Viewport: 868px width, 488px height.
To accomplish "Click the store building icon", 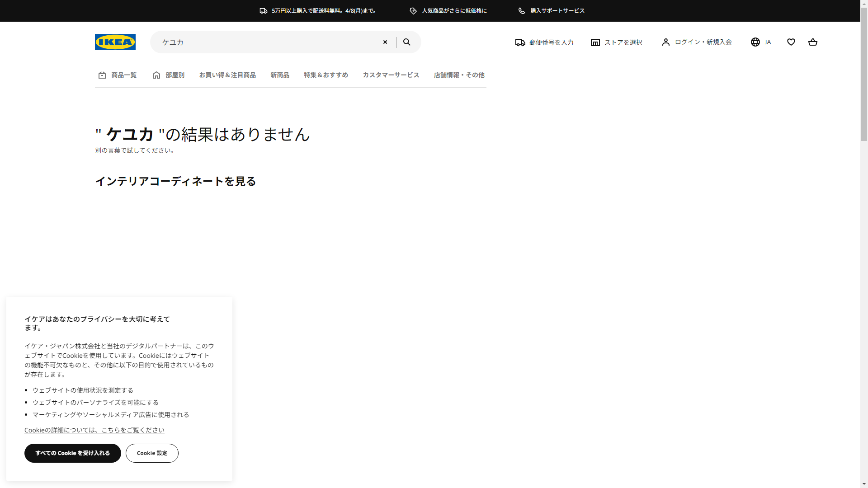I will coord(595,42).
